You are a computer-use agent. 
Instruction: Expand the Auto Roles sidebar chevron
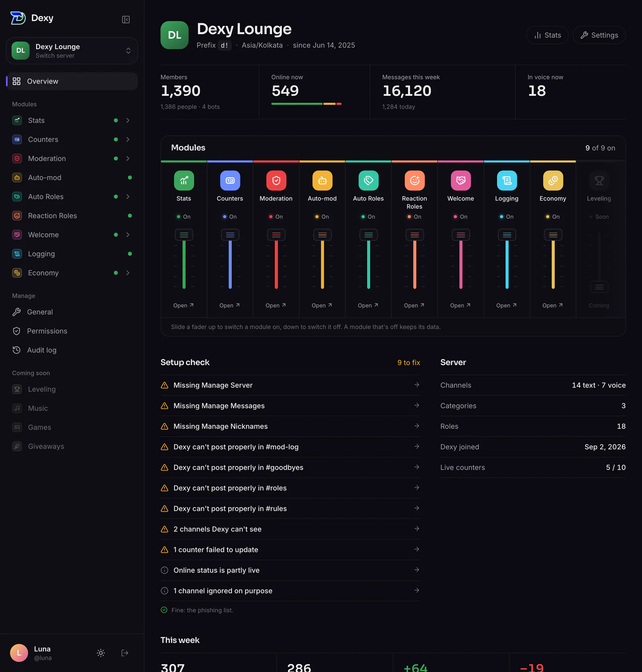[128, 197]
